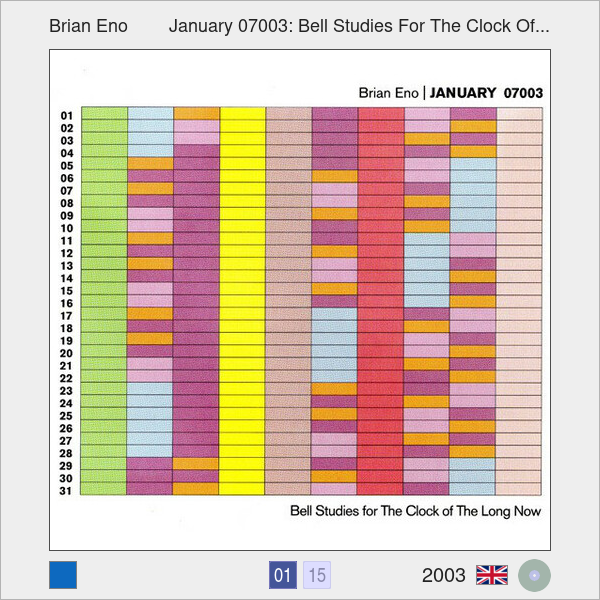Click the Bell Studies caption on cover
This screenshot has height=600, width=600.
(415, 511)
